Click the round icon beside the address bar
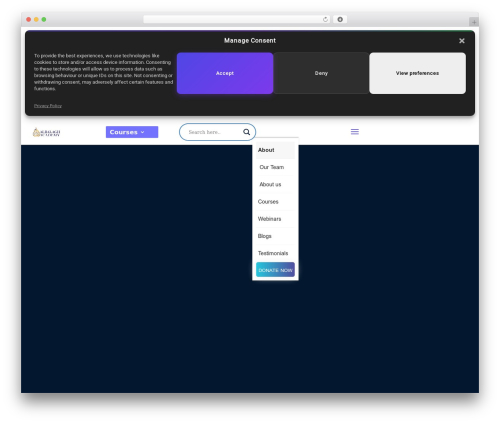 point(340,19)
